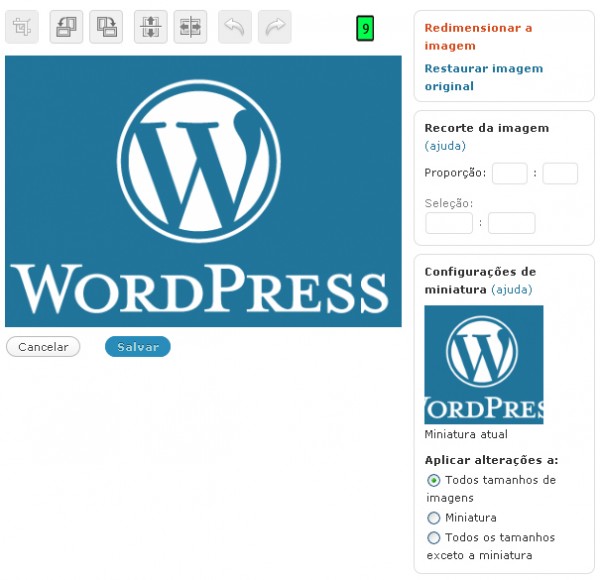Select the 'Miniatura' radio option
The height and width of the screenshot is (580, 600).
(x=434, y=518)
